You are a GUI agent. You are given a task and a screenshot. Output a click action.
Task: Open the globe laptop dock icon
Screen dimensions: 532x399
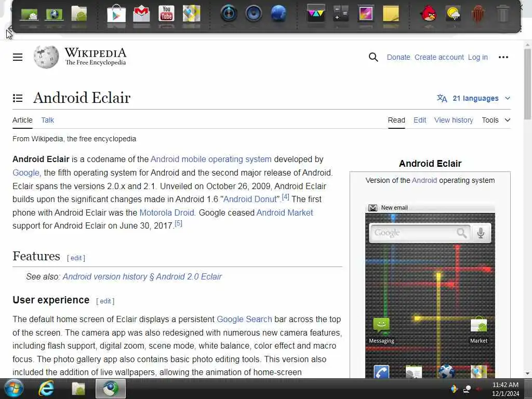(x=54, y=14)
